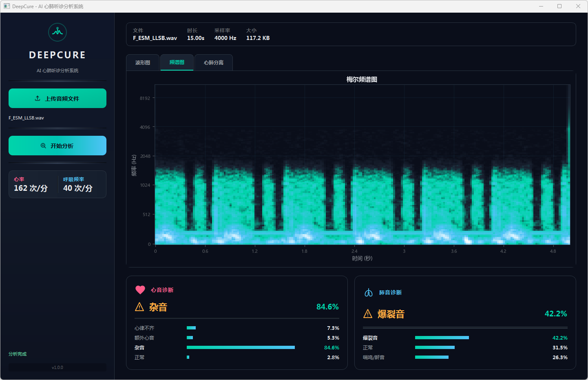The image size is (588, 380).
Task: Click the 杂音 84.6% probability bar
Action: click(241, 347)
